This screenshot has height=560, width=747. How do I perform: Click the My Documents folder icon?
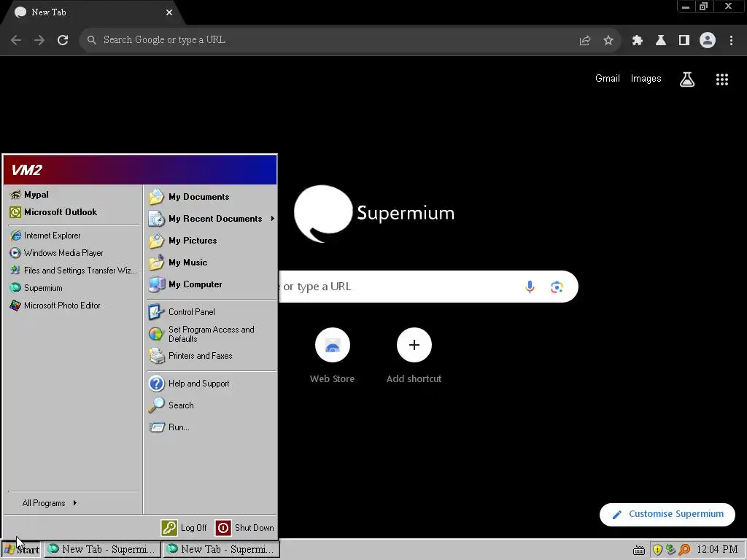click(156, 197)
